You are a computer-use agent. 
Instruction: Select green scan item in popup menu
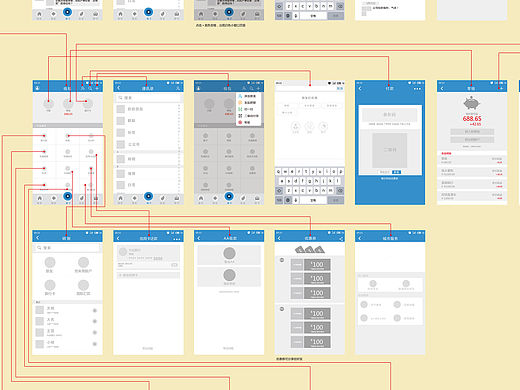pos(248,109)
